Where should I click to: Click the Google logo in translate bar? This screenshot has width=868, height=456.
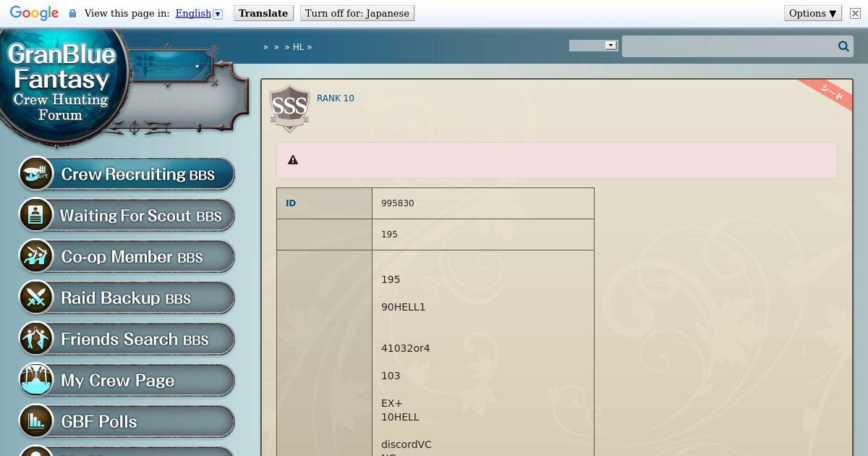pyautogui.click(x=34, y=13)
